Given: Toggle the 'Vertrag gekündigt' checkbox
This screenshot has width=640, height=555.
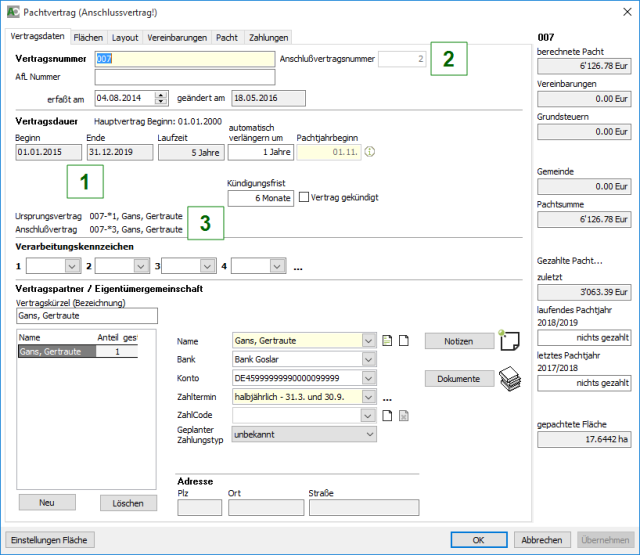Looking at the screenshot, I should click(x=305, y=197).
